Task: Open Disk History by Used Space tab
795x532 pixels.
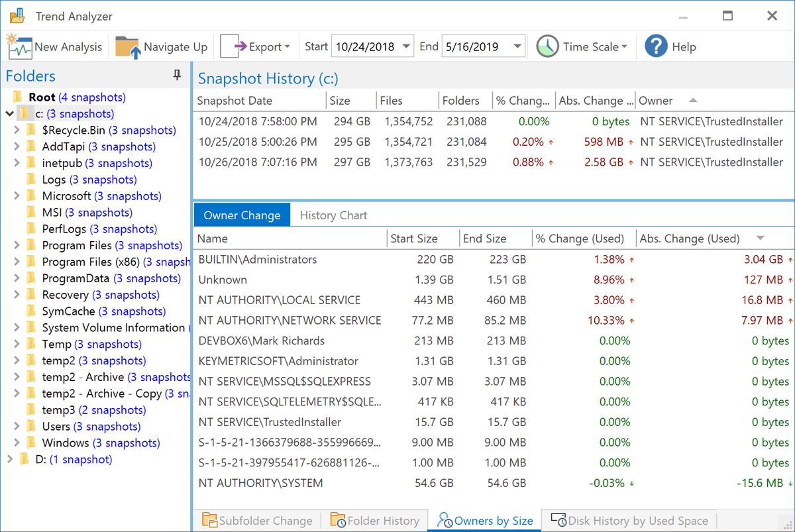Action: click(x=629, y=521)
